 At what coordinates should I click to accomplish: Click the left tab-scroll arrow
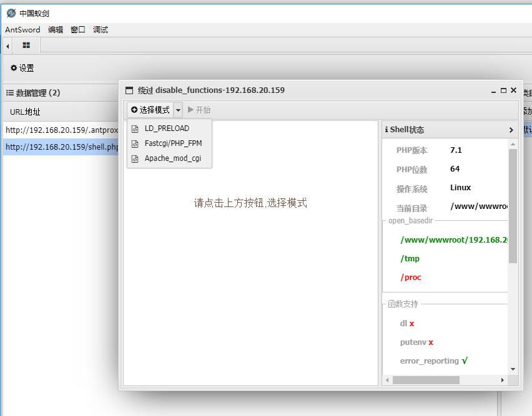[x=7, y=46]
